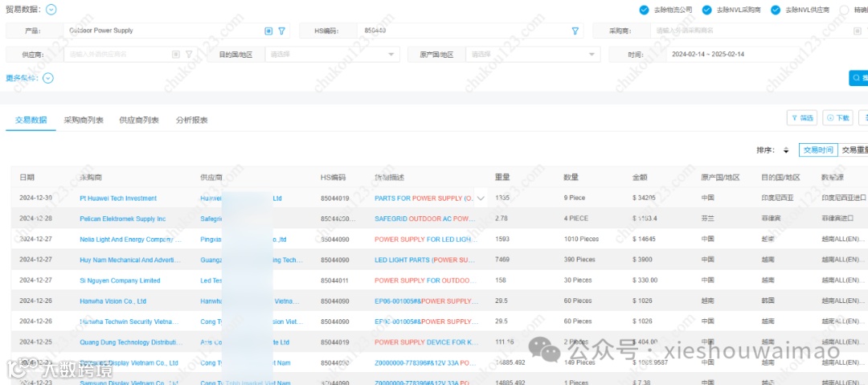Switch to 分析报表 tab
The width and height of the screenshot is (868, 385).
point(191,121)
